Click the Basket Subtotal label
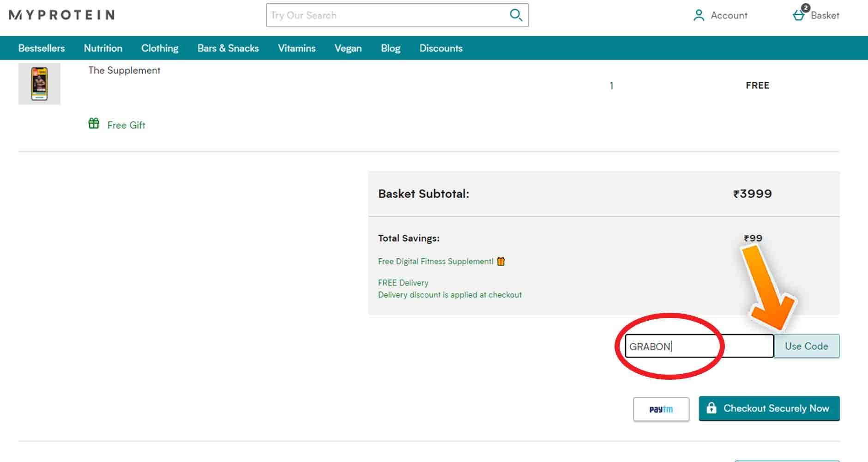This screenshot has height=462, width=868. coord(423,194)
